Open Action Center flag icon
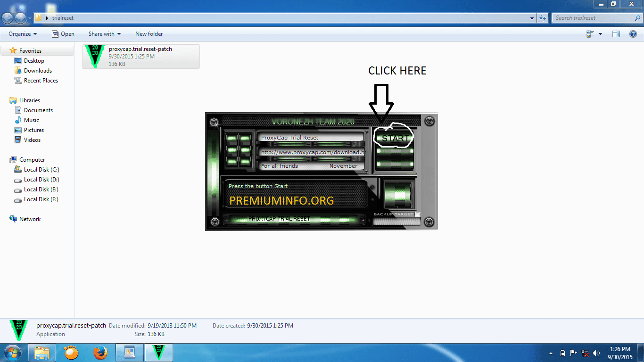This screenshot has width=644, height=362. 574,353
